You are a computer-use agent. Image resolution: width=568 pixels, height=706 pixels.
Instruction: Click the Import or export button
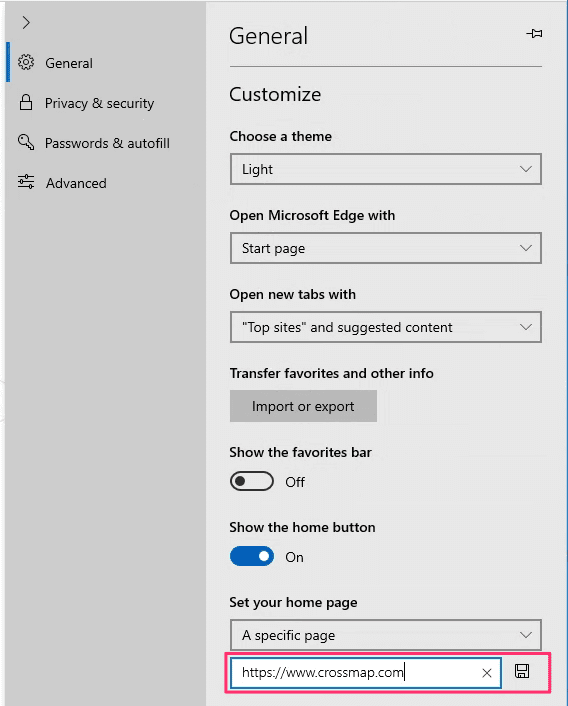point(303,406)
